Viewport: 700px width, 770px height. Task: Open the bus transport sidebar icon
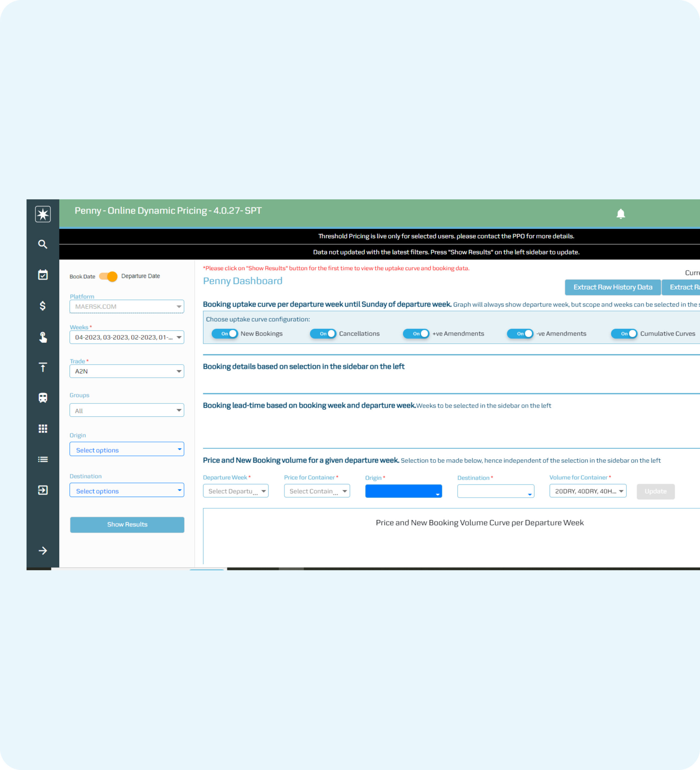43,398
